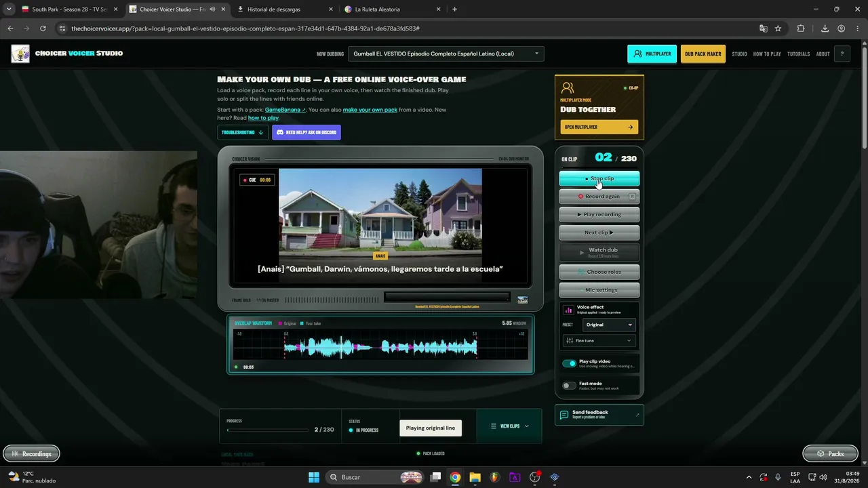Open the voice effect Preset dropdown

click(x=608, y=325)
